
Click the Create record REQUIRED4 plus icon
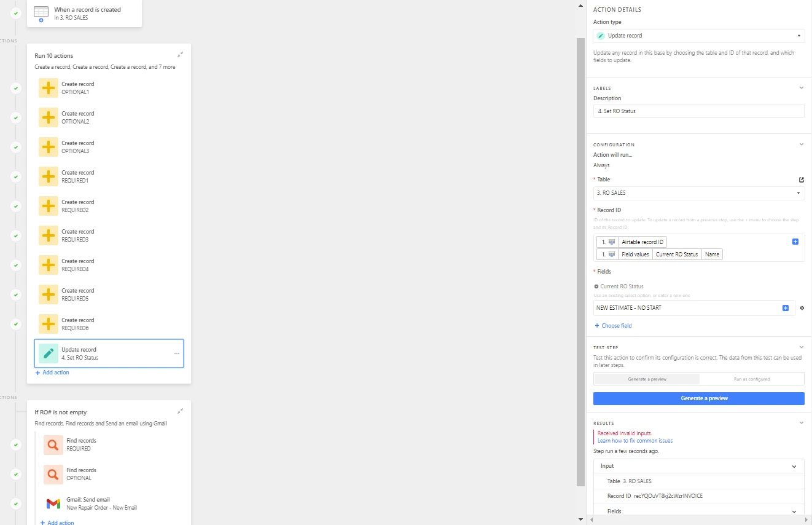[49, 265]
